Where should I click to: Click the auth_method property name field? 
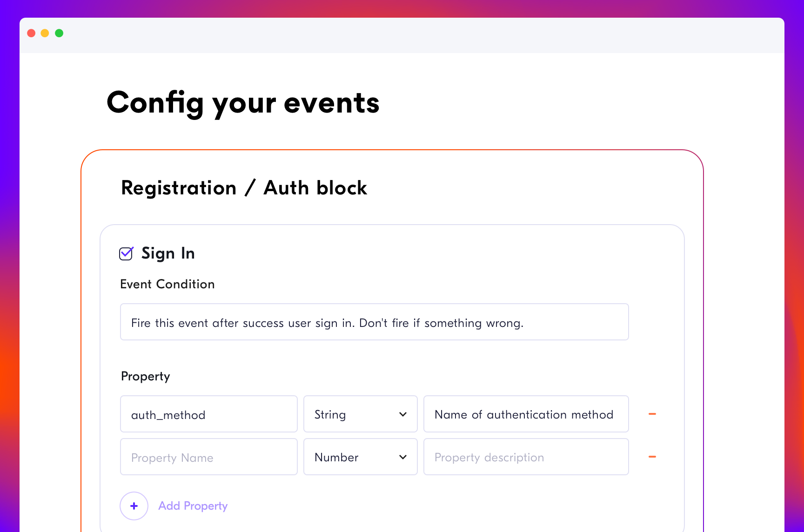click(208, 414)
